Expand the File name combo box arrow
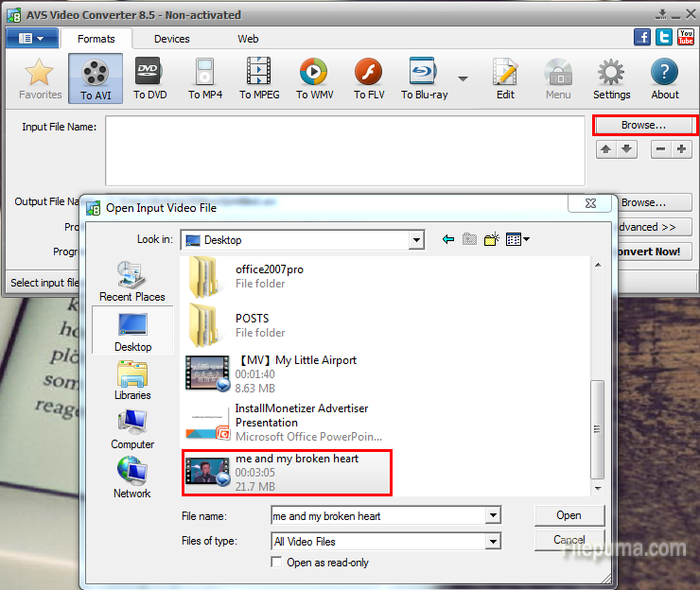The width and height of the screenshot is (700, 590). 492,516
